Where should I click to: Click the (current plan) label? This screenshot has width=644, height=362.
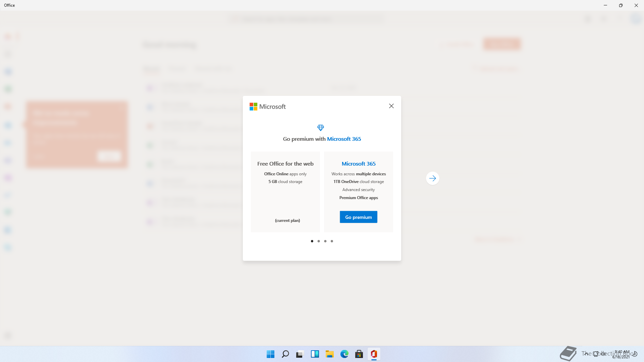(x=287, y=221)
